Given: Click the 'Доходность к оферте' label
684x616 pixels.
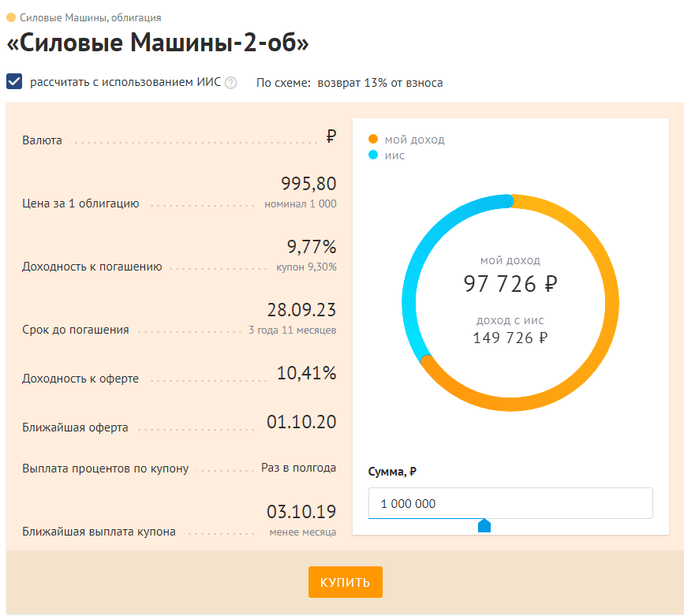Looking at the screenshot, I should click(80, 379).
